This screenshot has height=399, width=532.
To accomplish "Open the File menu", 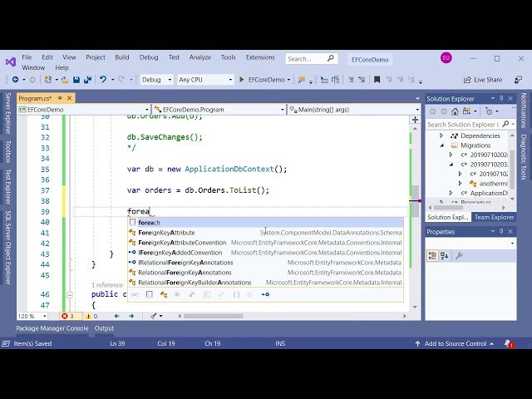I will (27, 57).
